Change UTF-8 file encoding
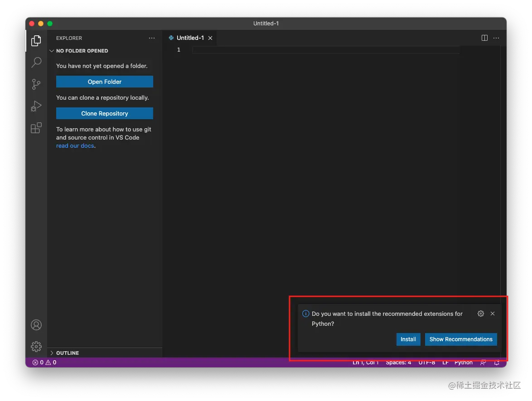532x401 pixels. [427, 362]
